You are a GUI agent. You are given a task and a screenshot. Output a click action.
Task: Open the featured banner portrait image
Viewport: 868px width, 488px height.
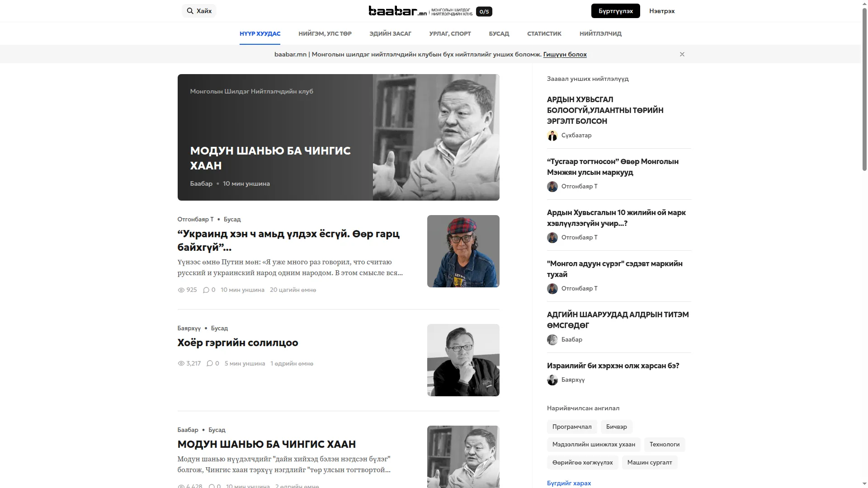pos(436,137)
